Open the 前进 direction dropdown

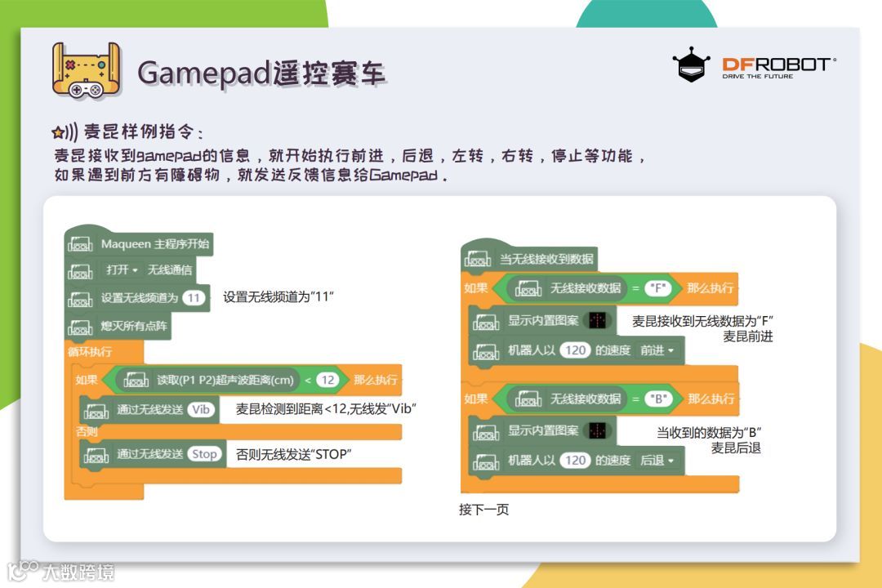pos(657,350)
